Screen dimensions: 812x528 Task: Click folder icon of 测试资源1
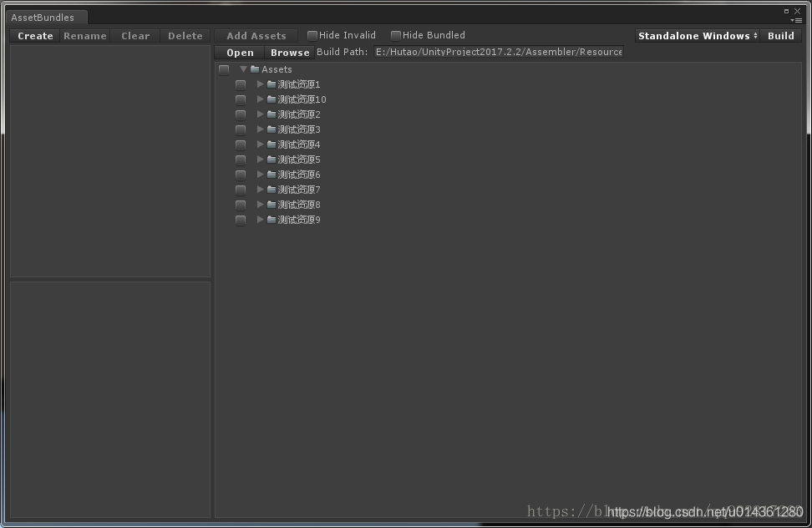click(x=272, y=84)
